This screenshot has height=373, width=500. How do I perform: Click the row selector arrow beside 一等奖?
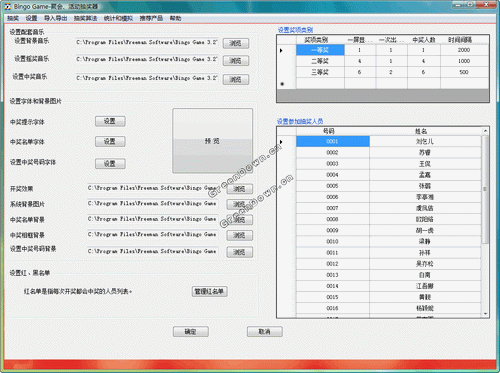(282, 50)
